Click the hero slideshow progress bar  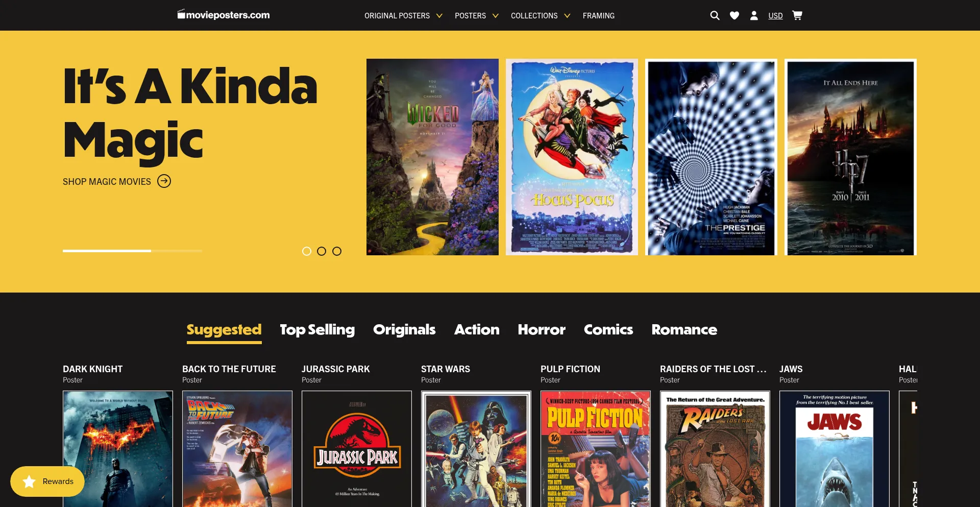coord(133,251)
